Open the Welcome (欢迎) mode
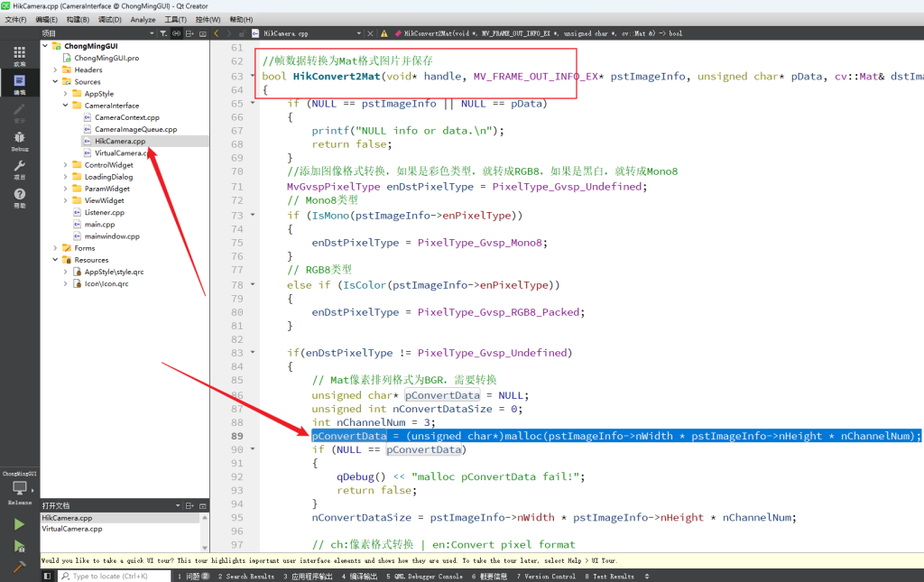 coord(19,56)
